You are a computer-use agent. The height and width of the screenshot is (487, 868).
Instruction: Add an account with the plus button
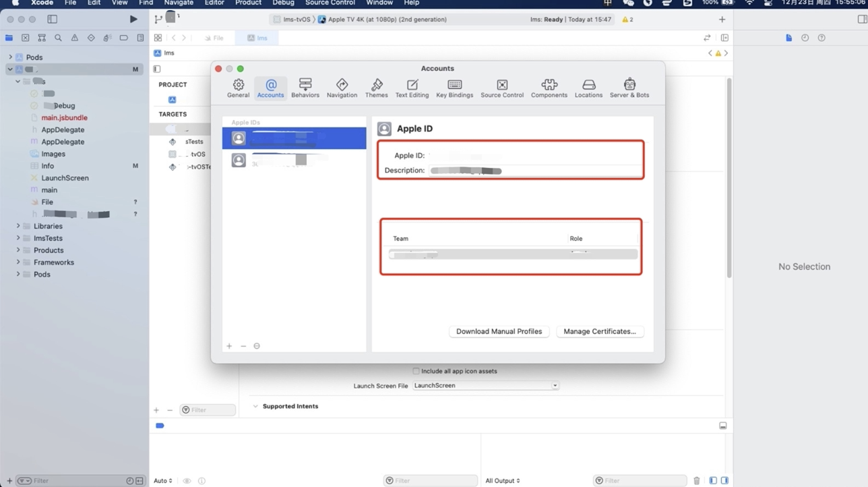[229, 346]
